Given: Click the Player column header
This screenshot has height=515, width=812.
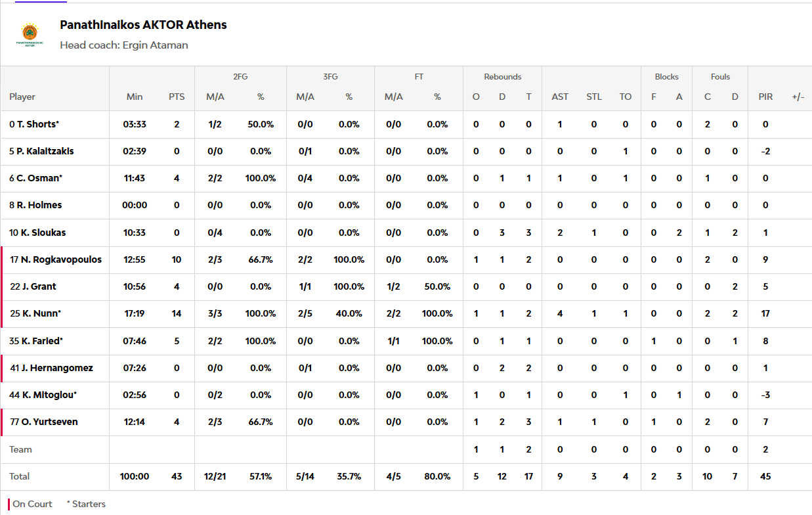Looking at the screenshot, I should point(22,97).
